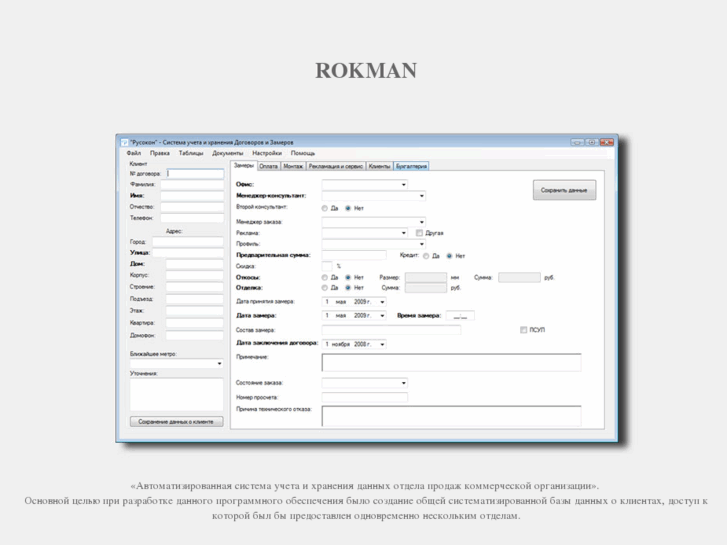Switch to the Клиенты tab
727x545 pixels.
379,166
